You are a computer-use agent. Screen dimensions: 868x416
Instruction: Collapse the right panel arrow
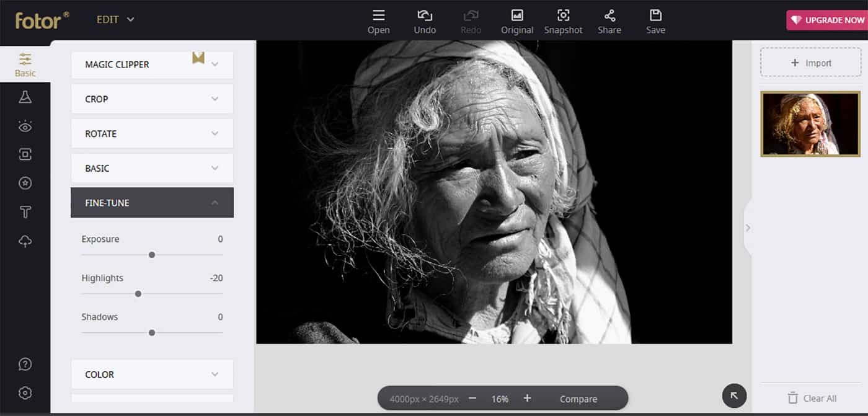[x=748, y=228]
